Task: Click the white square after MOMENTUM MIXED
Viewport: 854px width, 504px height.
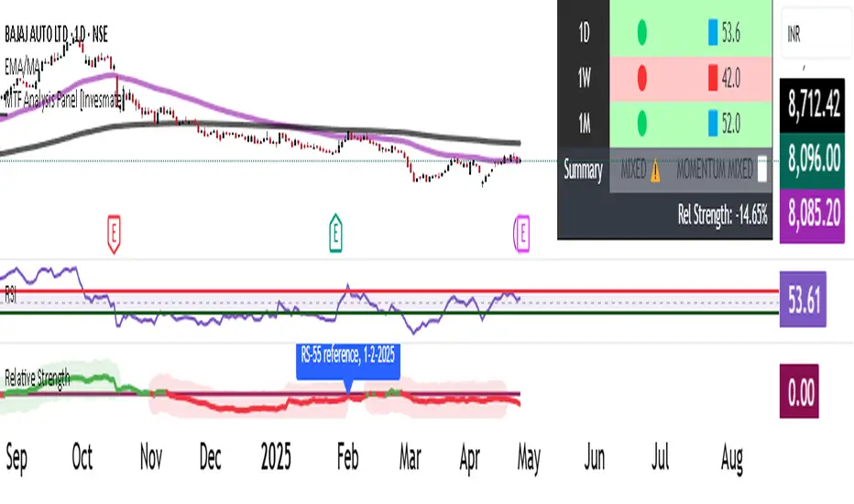Action: pyautogui.click(x=762, y=170)
